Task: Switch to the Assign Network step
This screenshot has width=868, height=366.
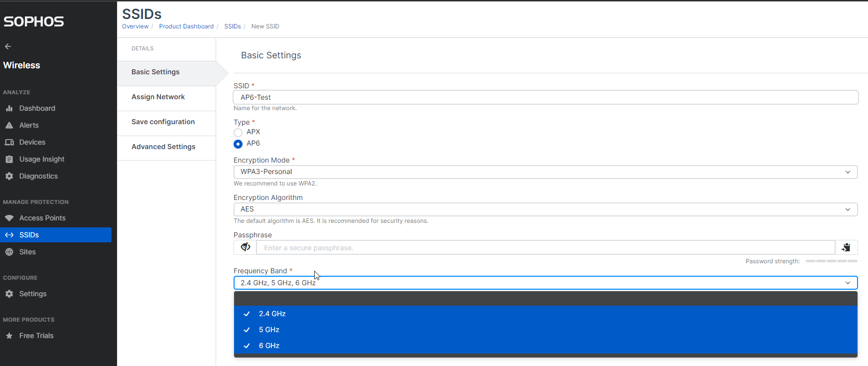Action: point(158,97)
